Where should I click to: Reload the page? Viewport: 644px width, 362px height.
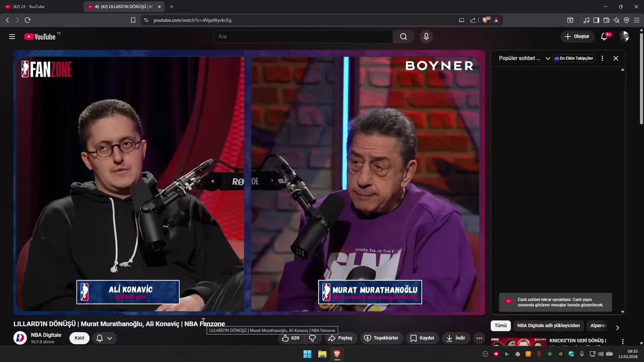point(27,20)
